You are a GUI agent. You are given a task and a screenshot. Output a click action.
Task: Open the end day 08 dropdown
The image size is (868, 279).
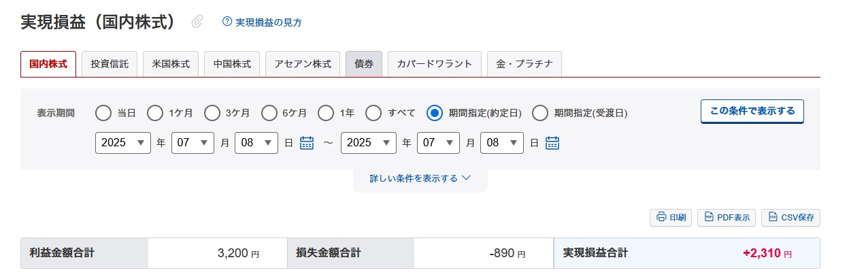(x=502, y=143)
